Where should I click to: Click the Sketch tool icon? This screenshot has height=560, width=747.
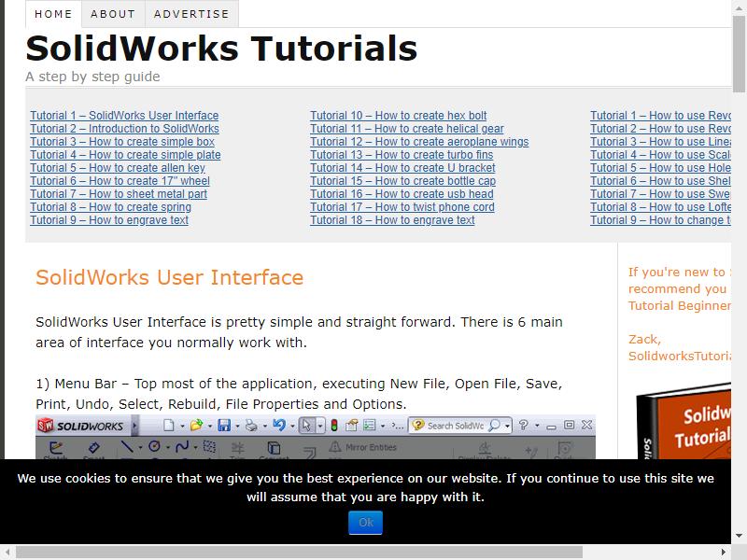[x=56, y=448]
